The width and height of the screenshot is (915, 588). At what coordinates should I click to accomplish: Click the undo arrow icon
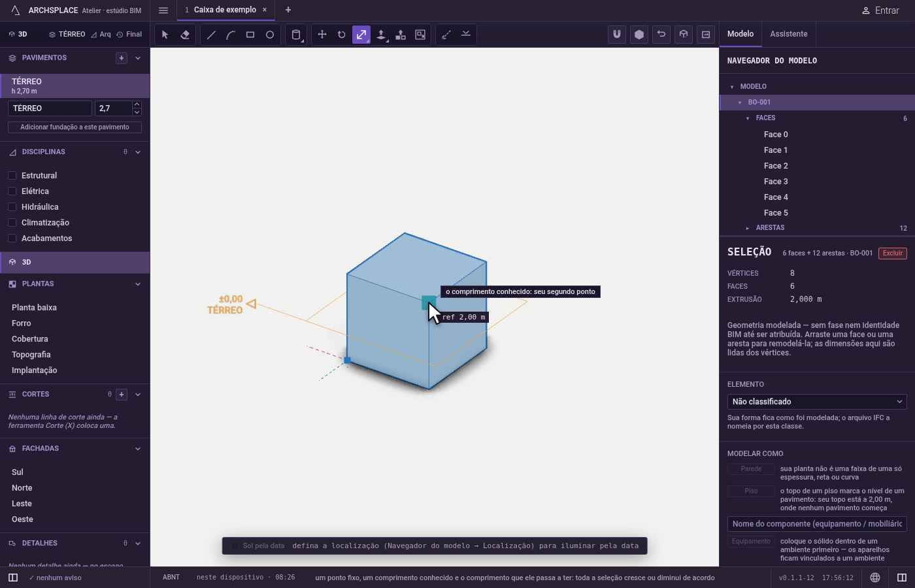(661, 35)
